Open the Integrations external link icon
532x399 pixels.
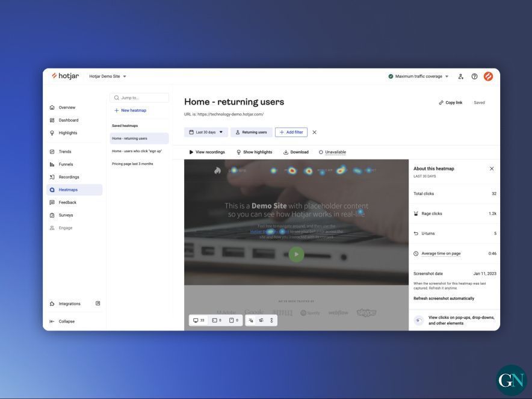coord(97,303)
